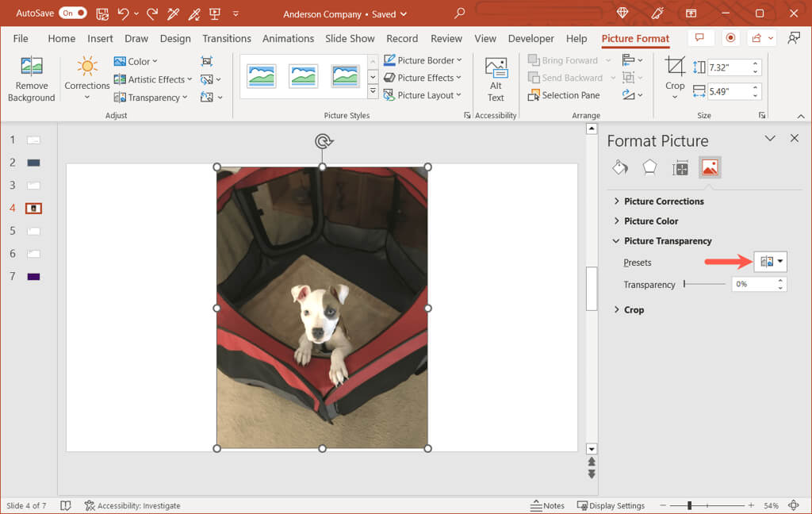812x514 pixels.
Task: Expand the Crop section in pane
Action: tap(633, 310)
